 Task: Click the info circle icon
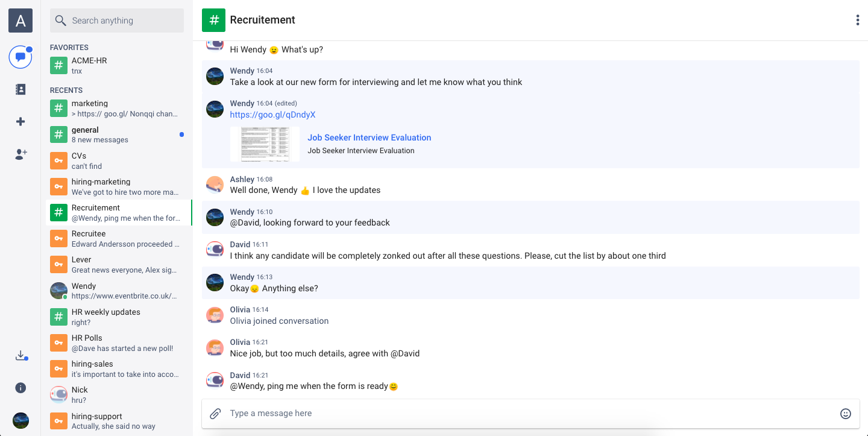[x=20, y=388]
